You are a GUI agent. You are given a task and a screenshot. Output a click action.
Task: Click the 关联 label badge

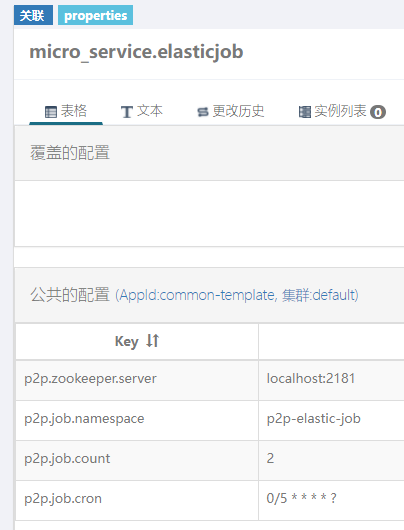point(33,15)
